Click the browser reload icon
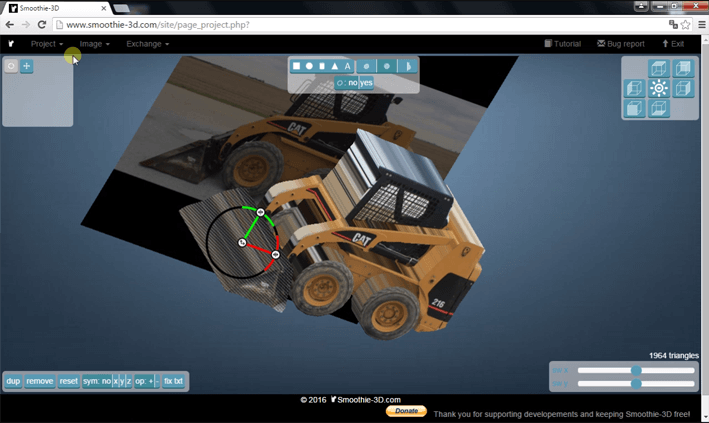 tap(42, 24)
